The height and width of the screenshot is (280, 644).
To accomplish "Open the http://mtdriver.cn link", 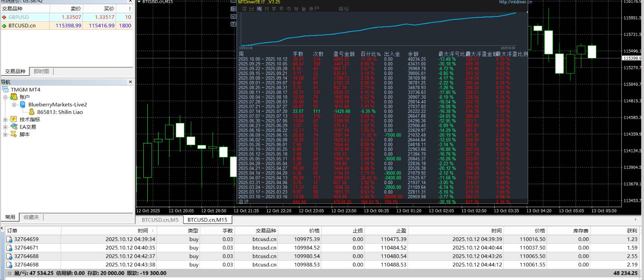I will coord(516,2).
